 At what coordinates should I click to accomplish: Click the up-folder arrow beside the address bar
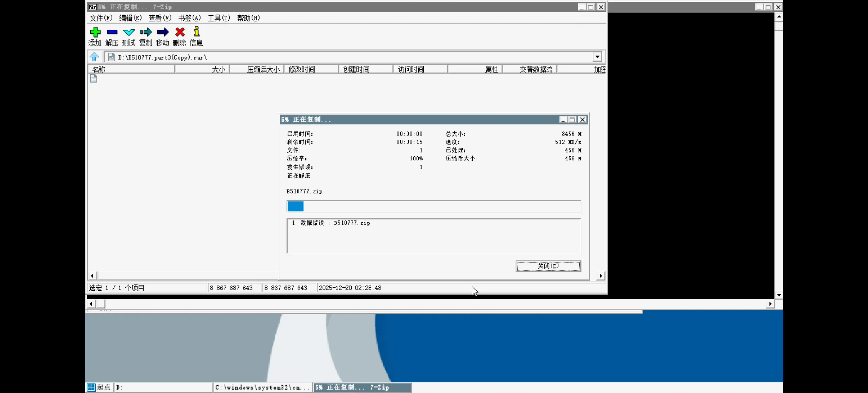pyautogui.click(x=94, y=57)
